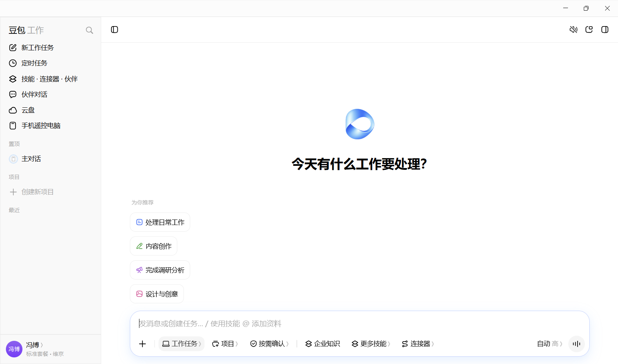Expand the 工作任务 mode dropdown
618x364 pixels.
tap(181, 344)
